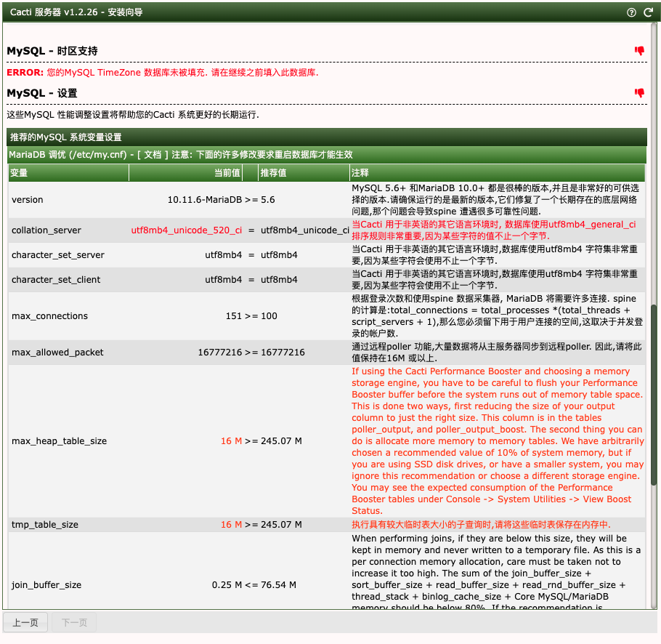Click the red tmp_table_size note text

coord(481,525)
